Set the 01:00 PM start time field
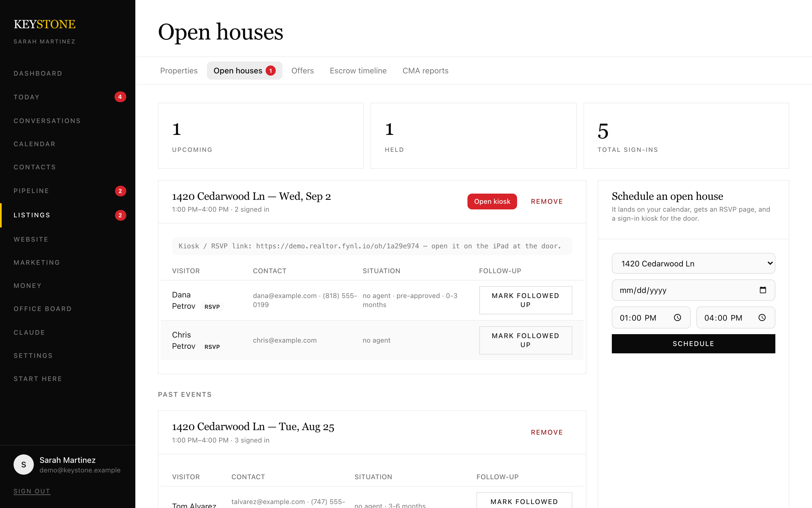The image size is (812, 508). pos(651,317)
